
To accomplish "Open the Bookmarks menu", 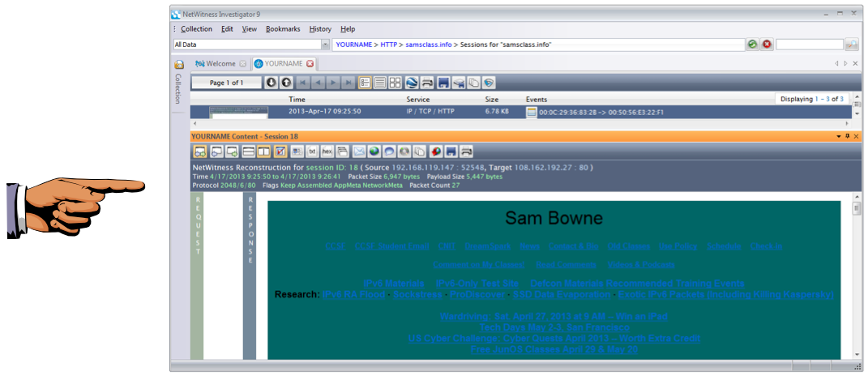I will click(283, 29).
